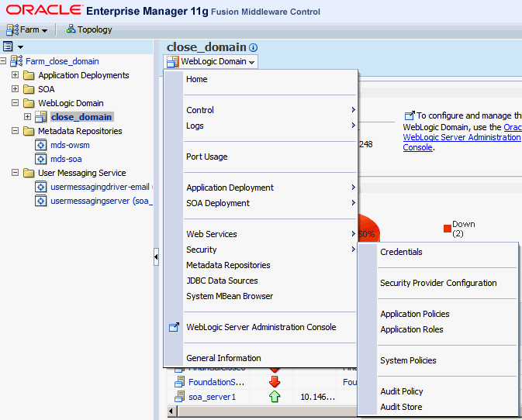Open the mds-soa repository
The image size is (522, 420).
click(x=66, y=159)
